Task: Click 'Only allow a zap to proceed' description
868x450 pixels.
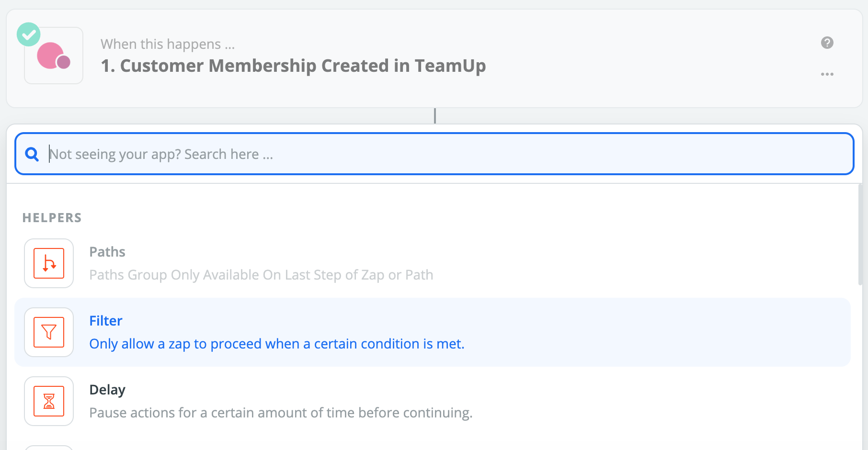Action: (x=277, y=344)
